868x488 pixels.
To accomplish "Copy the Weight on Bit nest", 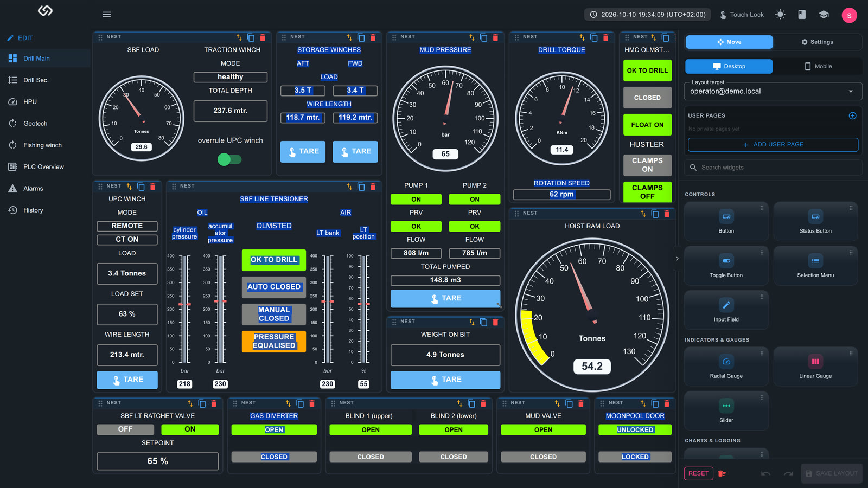I will [x=483, y=322].
